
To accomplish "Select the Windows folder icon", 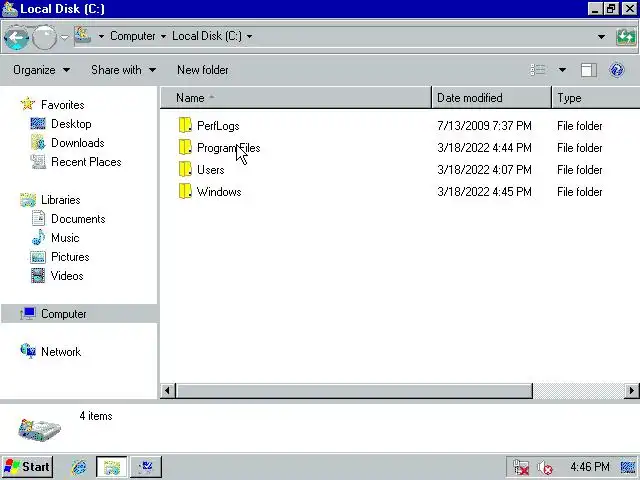I will (185, 191).
